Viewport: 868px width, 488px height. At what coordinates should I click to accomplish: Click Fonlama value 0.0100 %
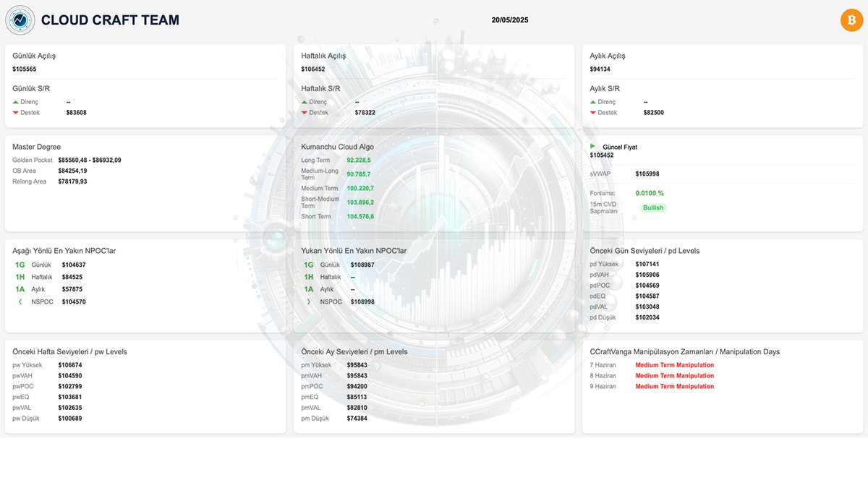650,193
